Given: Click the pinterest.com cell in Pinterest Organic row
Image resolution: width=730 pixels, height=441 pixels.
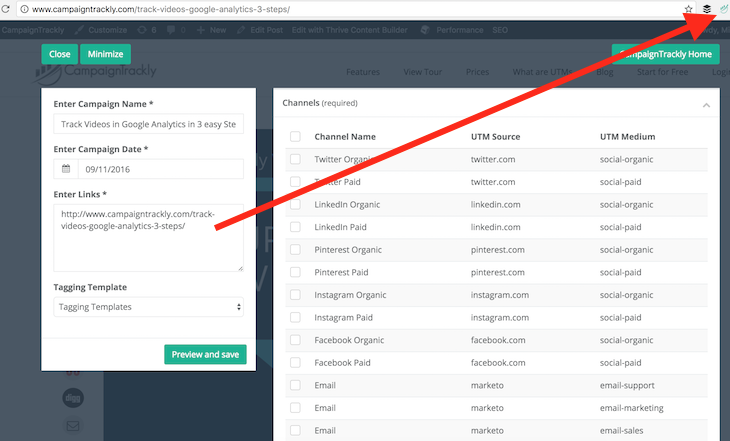Looking at the screenshot, I should pos(497,250).
